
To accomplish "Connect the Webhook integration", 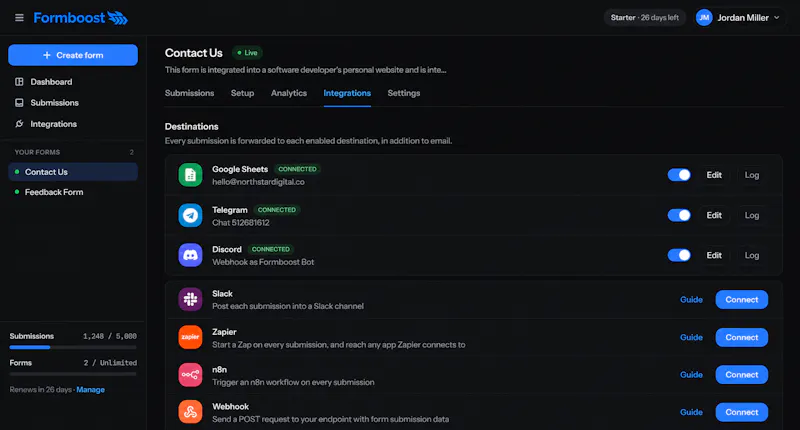I will coord(742,412).
